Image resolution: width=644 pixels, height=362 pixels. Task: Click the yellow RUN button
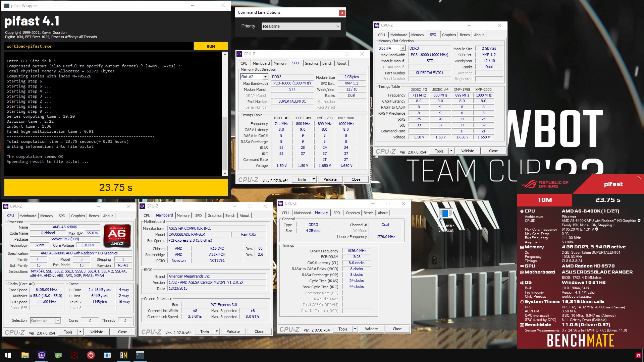(211, 46)
